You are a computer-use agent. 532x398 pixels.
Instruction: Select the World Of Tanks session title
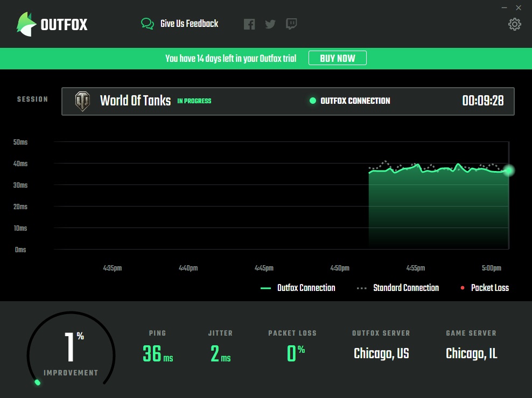click(x=135, y=101)
